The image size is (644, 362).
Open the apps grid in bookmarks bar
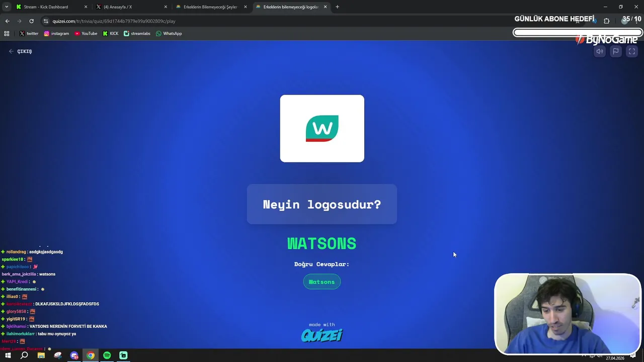(x=7, y=34)
